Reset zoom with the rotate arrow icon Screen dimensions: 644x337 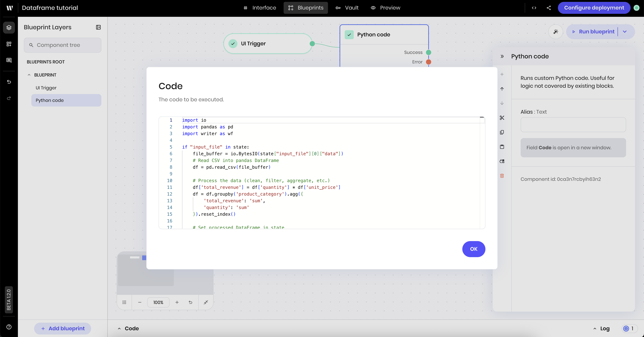190,302
